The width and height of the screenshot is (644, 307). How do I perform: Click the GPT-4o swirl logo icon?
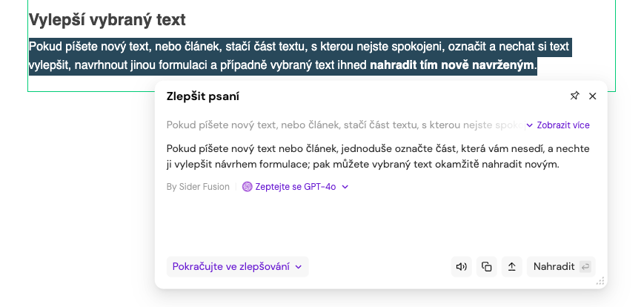click(x=248, y=187)
